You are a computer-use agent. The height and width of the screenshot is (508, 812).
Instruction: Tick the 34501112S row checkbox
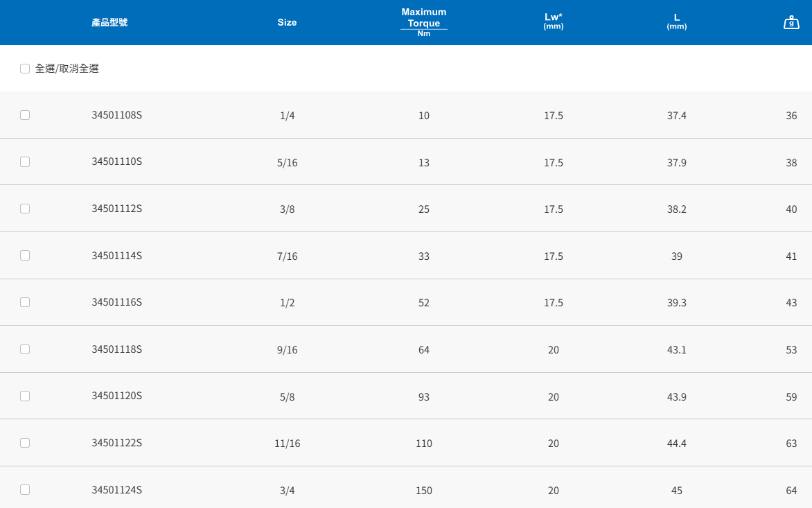pos(25,209)
